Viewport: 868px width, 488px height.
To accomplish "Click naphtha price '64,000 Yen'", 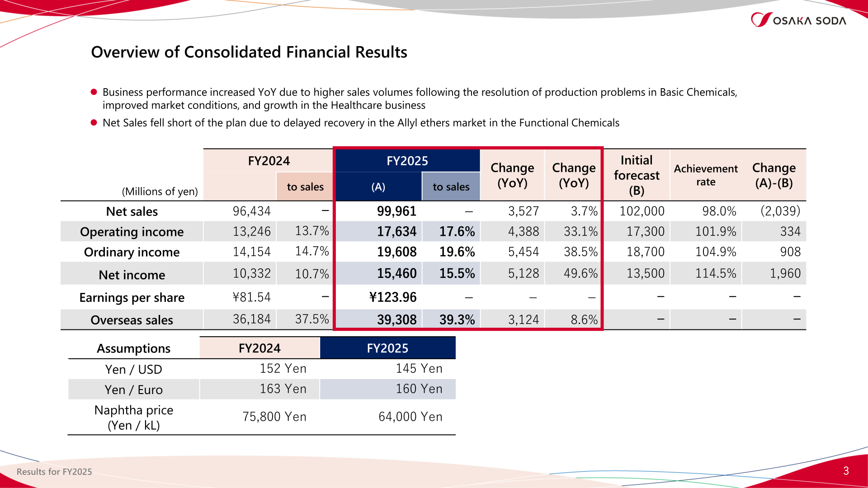I will tap(410, 417).
